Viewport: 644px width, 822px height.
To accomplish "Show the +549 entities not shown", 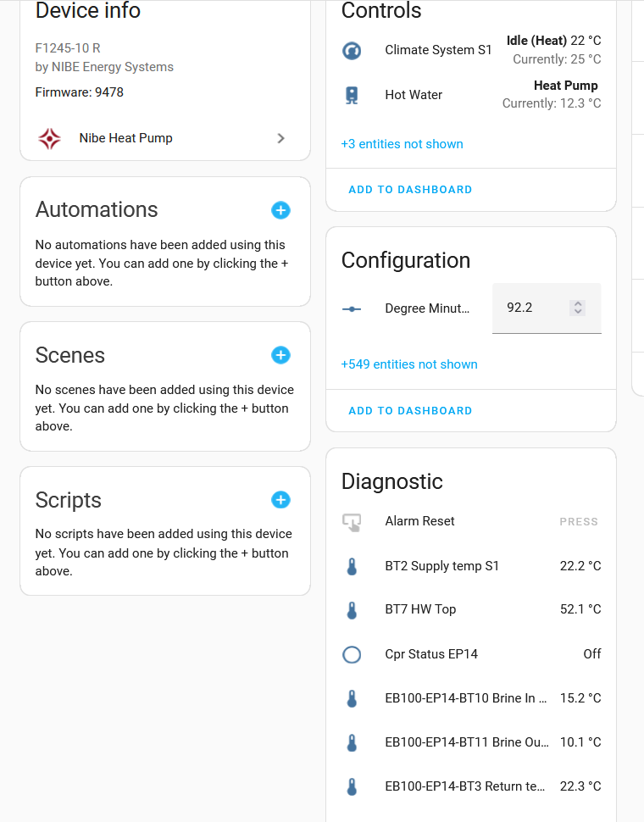I will pyautogui.click(x=409, y=364).
